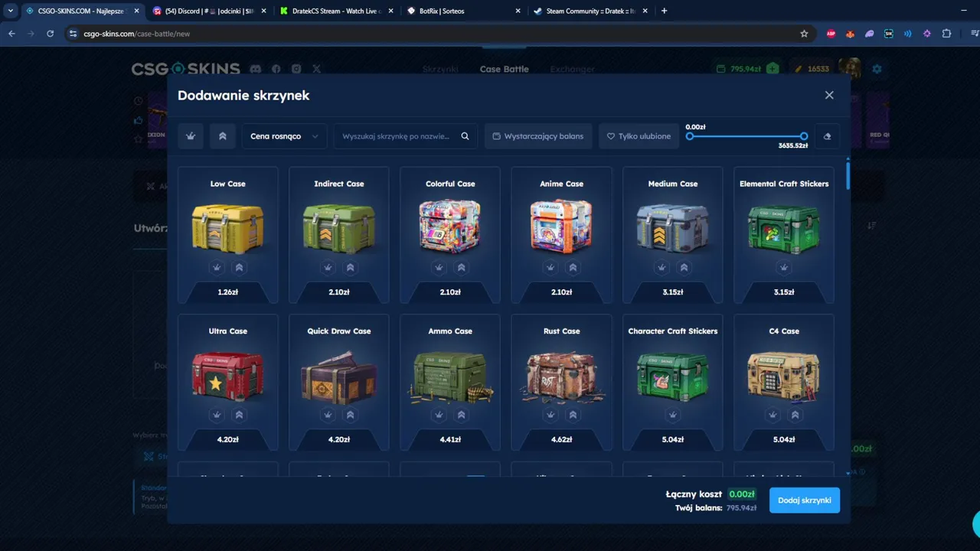Open the settings gear in the site header
Viewport: 980px width, 551px height.
(877, 69)
